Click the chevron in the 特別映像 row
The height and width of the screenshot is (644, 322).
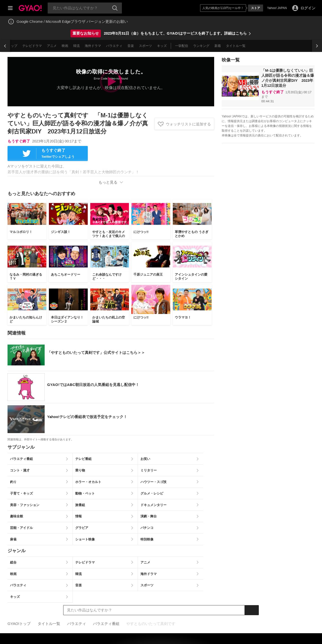pyautogui.click(x=198, y=539)
